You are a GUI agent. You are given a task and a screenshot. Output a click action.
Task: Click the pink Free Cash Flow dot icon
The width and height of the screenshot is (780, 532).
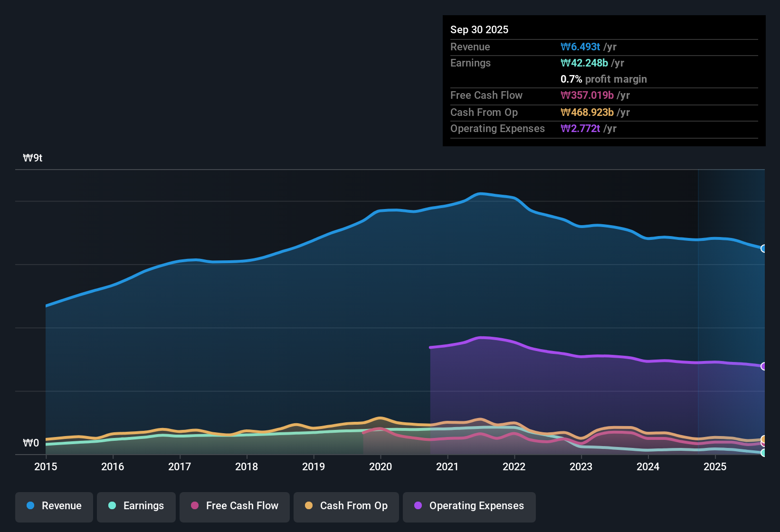194,506
